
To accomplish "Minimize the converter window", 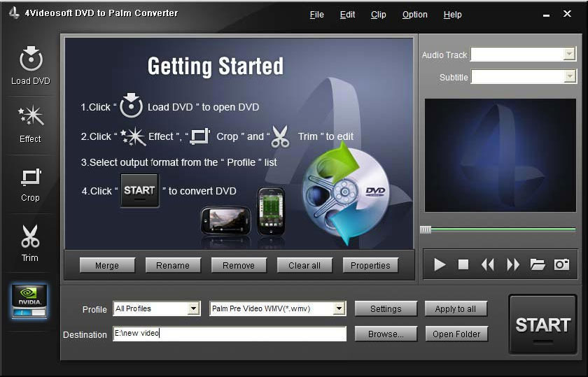I will [547, 15].
